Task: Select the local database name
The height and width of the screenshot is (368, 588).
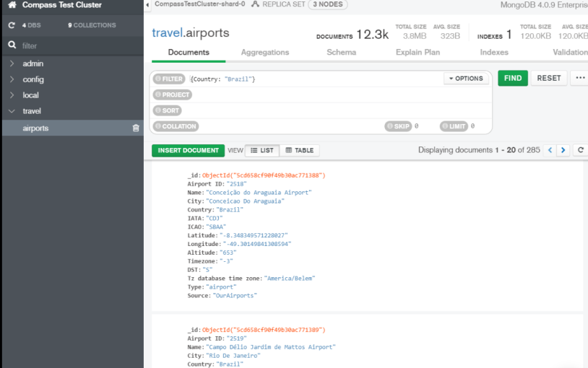Action: click(30, 95)
